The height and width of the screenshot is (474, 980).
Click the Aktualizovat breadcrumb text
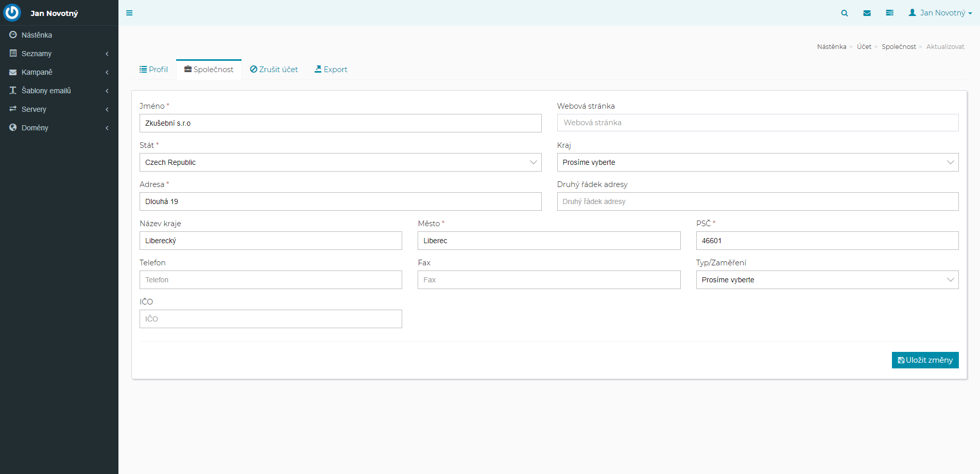pos(945,46)
